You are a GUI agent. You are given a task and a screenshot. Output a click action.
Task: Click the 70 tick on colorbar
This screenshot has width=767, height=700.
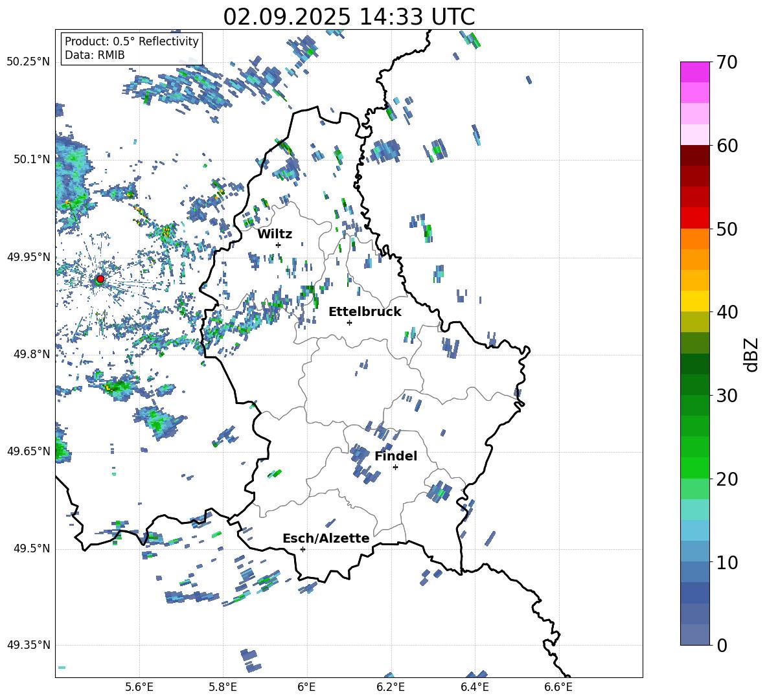727,63
